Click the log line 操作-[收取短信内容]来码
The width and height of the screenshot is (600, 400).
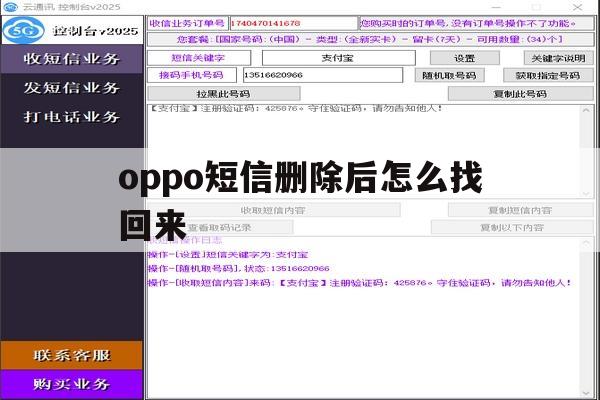360,283
